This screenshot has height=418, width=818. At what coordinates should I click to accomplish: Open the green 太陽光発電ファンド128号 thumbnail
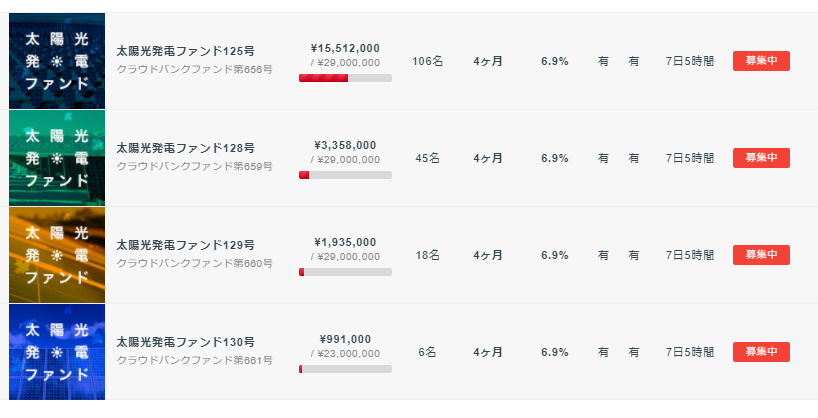57,158
